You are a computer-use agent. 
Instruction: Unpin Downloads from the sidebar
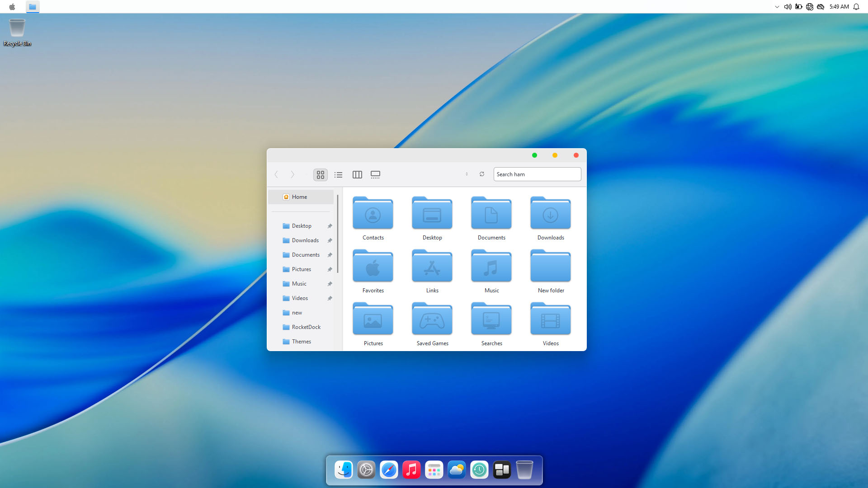pyautogui.click(x=330, y=240)
